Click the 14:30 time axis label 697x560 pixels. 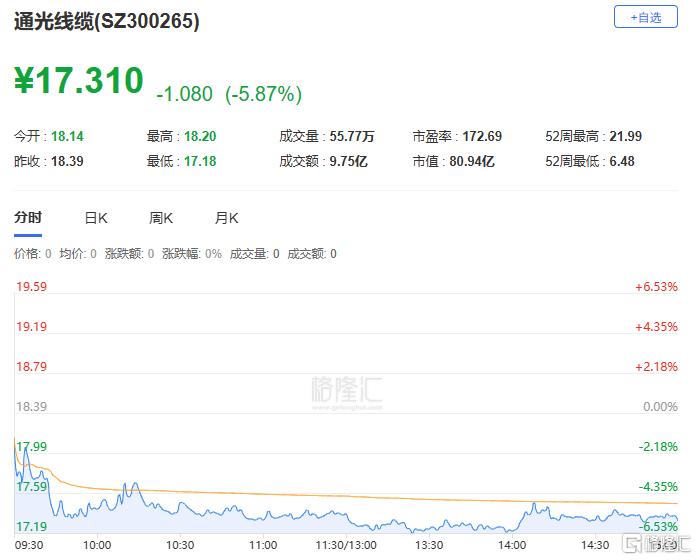(595, 545)
